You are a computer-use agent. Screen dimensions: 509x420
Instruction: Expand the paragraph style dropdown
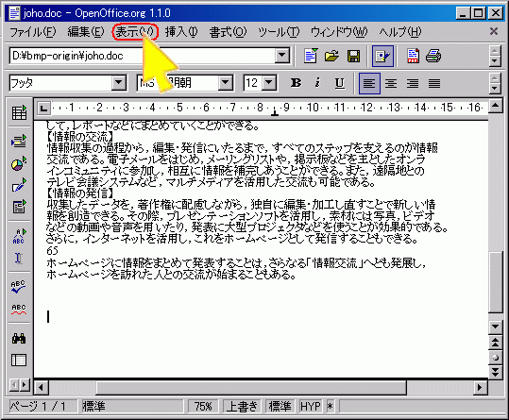(118, 83)
